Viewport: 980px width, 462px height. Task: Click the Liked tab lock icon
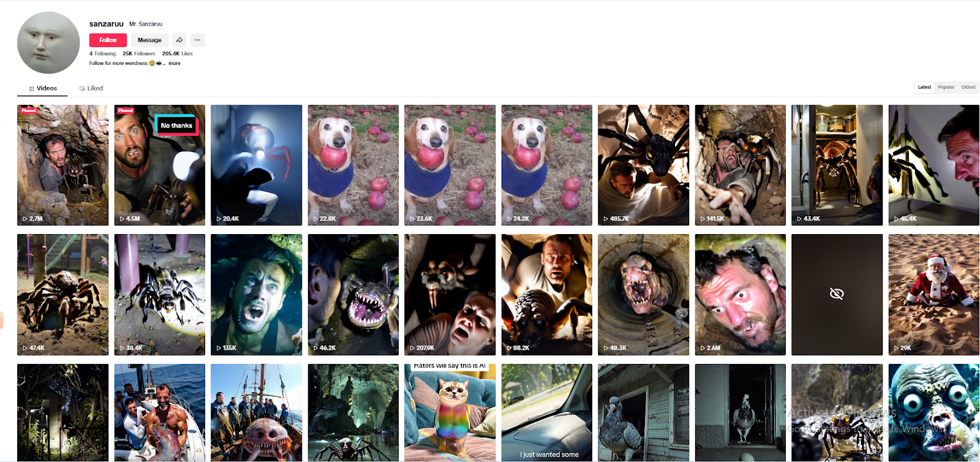point(82,88)
